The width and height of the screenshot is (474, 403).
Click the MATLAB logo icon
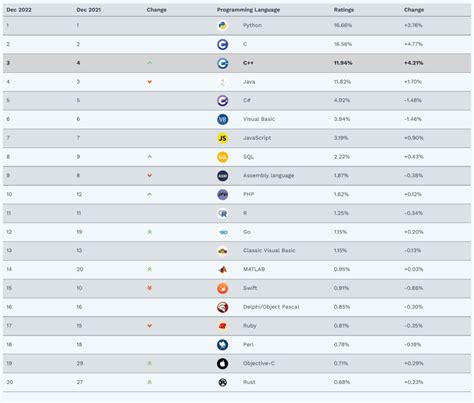point(223,269)
